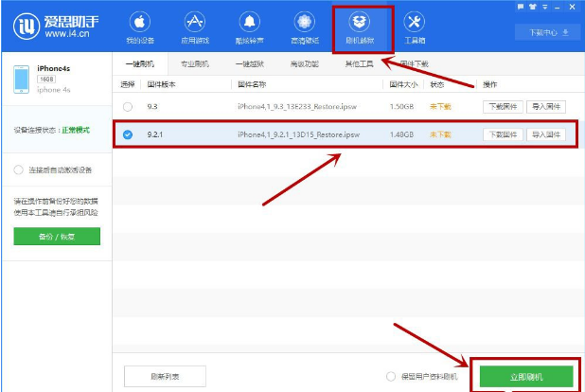
Task: Click the blue iPhone4s device icon
Action: 21,80
